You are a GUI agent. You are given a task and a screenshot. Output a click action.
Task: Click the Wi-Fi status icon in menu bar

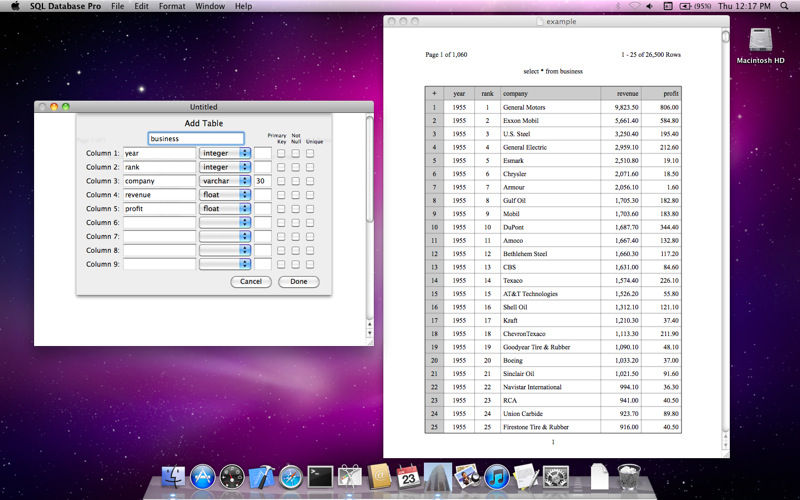(634, 6)
